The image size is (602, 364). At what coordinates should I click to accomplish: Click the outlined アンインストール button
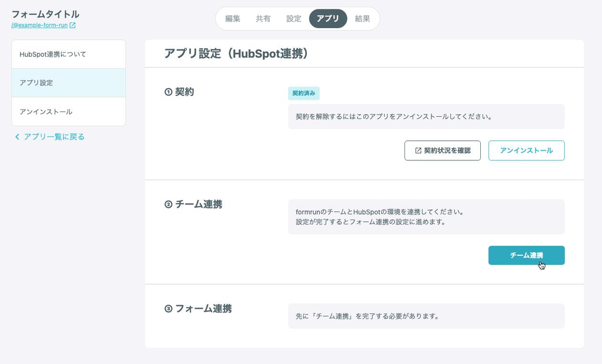pyautogui.click(x=526, y=150)
